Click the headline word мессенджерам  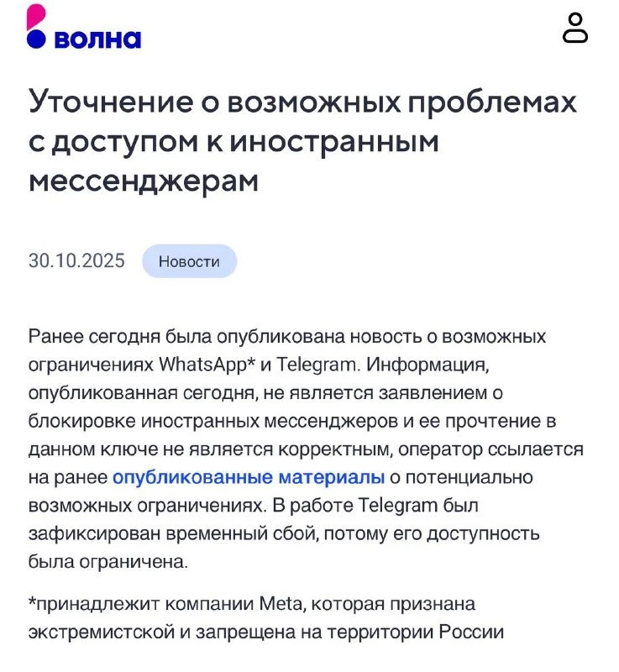(144, 179)
